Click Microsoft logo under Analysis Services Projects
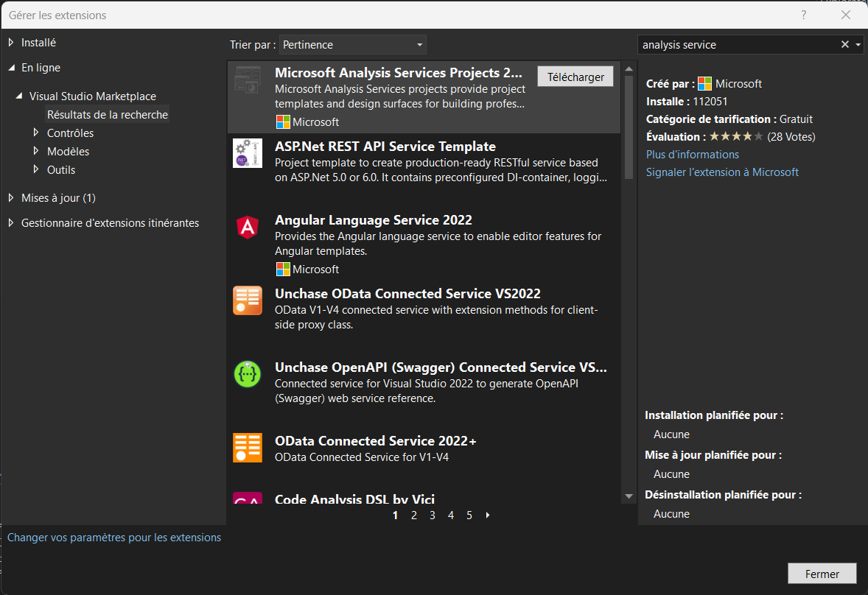 tap(283, 122)
